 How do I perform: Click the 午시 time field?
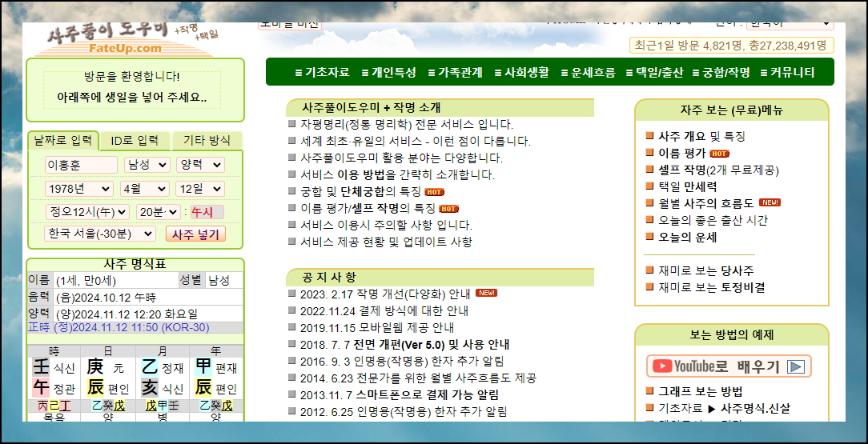207,212
